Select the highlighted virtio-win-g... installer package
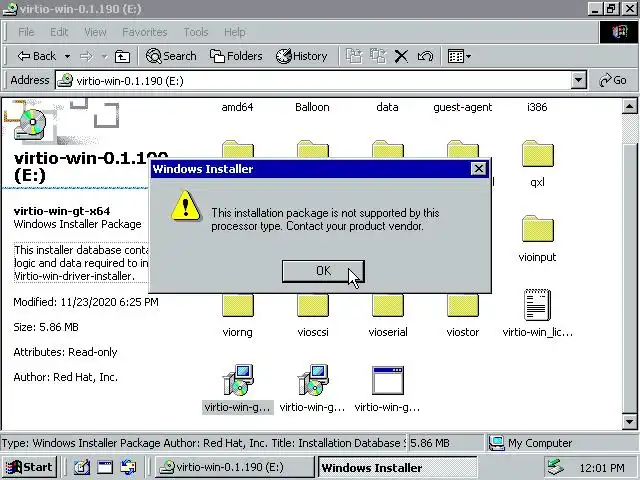 click(238, 389)
